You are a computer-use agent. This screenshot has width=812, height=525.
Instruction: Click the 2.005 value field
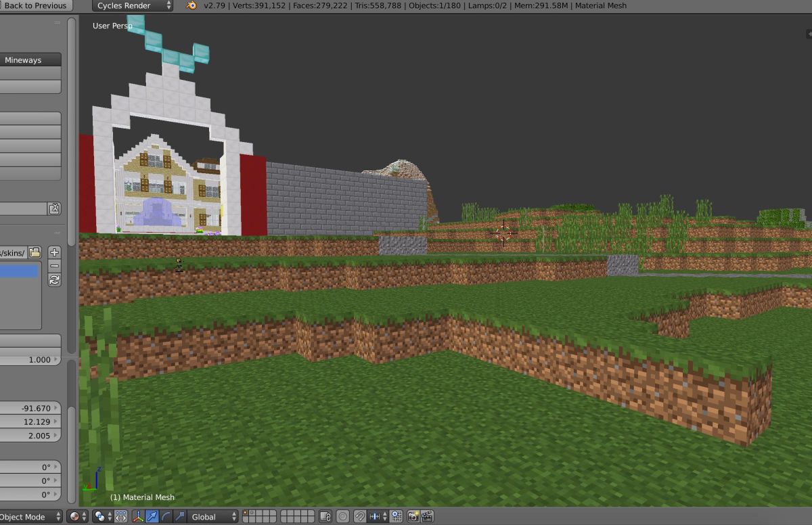click(30, 436)
